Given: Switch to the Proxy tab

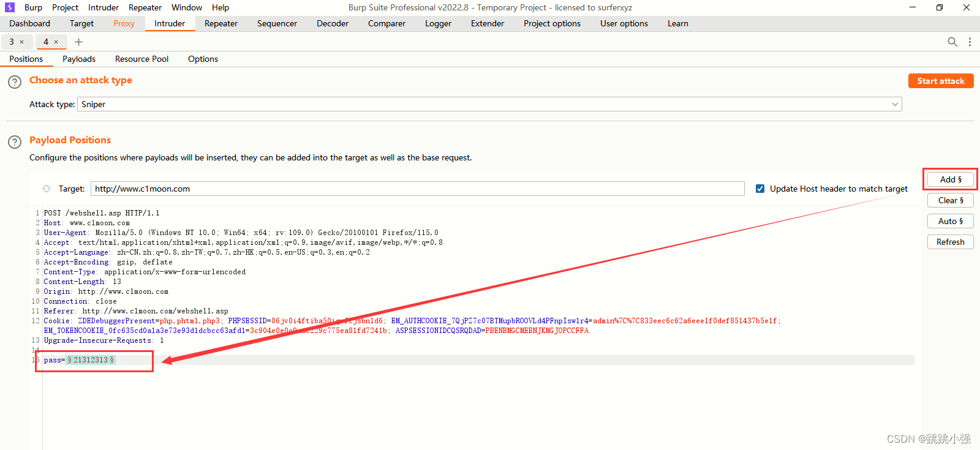Looking at the screenshot, I should [x=124, y=23].
